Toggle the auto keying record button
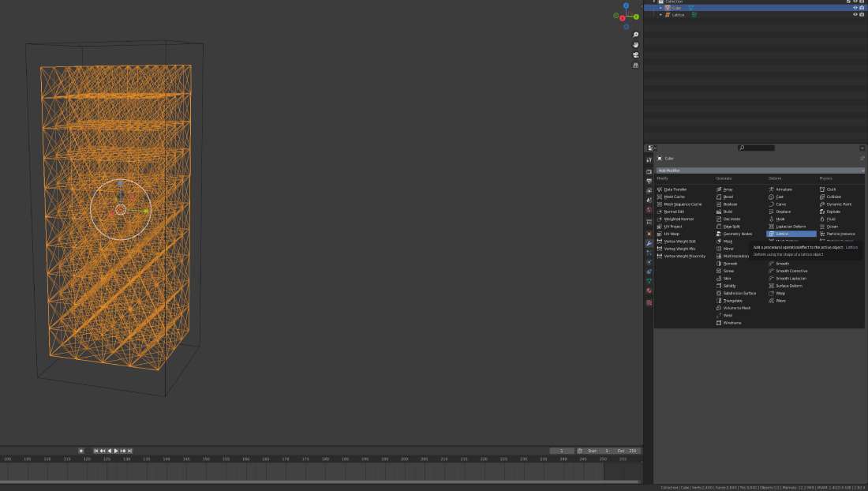The height and width of the screenshot is (491, 868). 80,452
